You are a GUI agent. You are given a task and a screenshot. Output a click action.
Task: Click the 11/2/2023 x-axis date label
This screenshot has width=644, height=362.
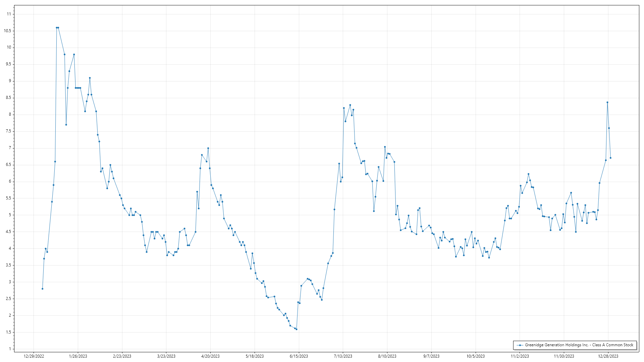[x=520, y=356]
